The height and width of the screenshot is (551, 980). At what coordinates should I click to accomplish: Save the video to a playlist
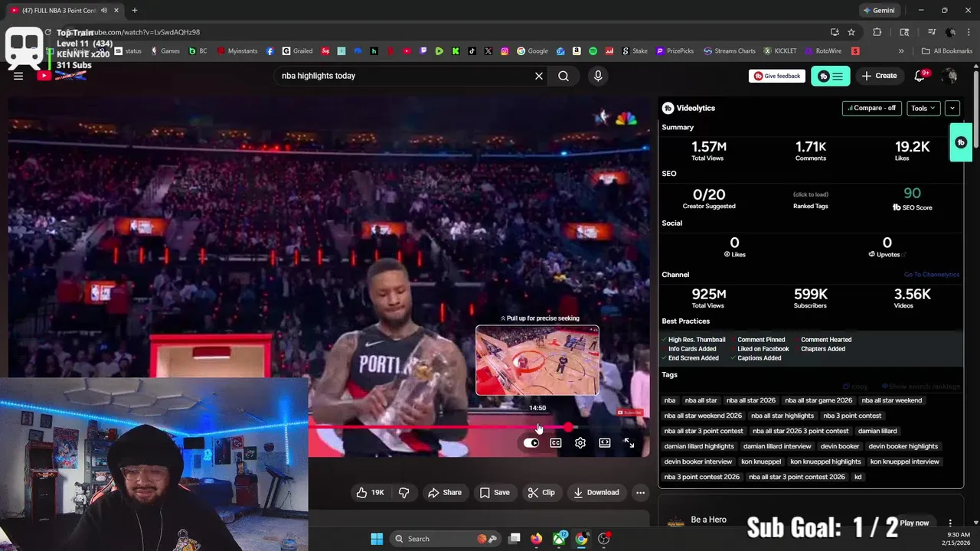click(495, 493)
